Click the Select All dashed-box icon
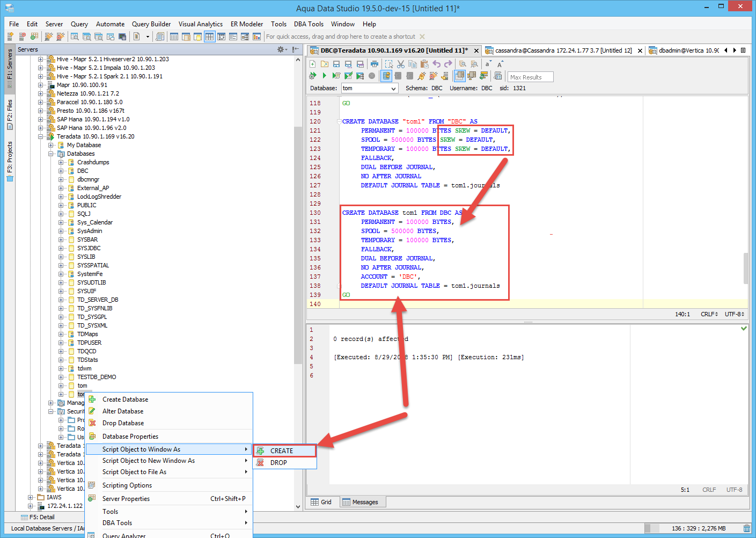756x538 pixels. (389, 64)
